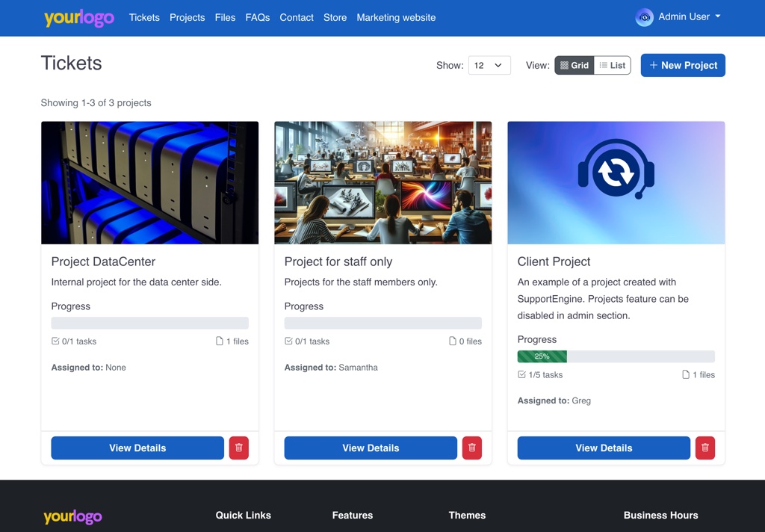Screen dimensions: 765x532
Task: Click the files icon on Project DataCenter card
Action: coord(220,341)
